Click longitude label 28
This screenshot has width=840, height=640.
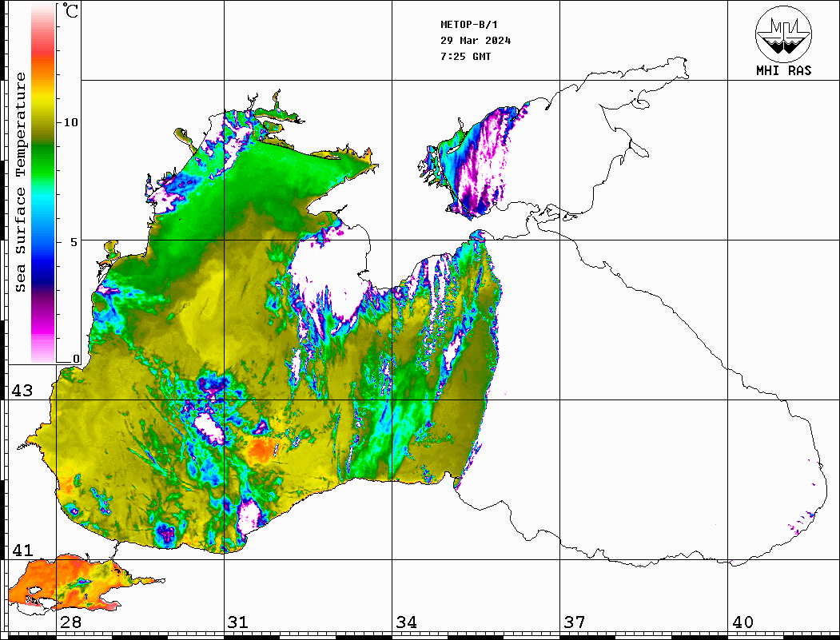70,622
